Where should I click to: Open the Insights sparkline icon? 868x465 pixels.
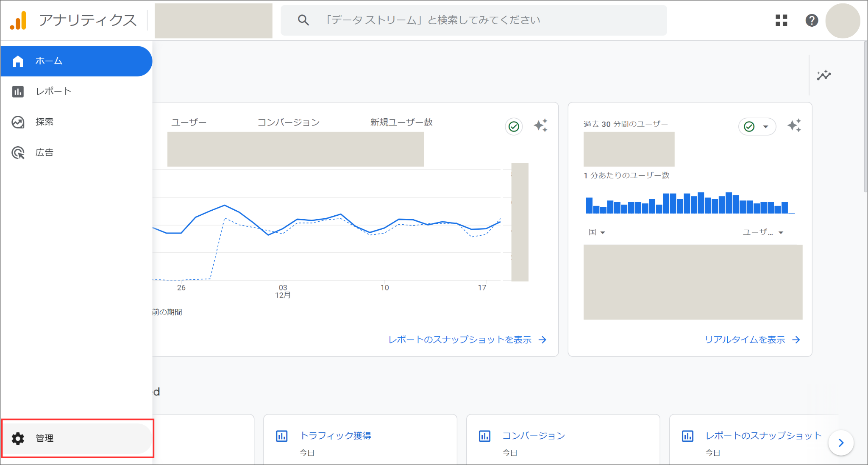(x=824, y=75)
